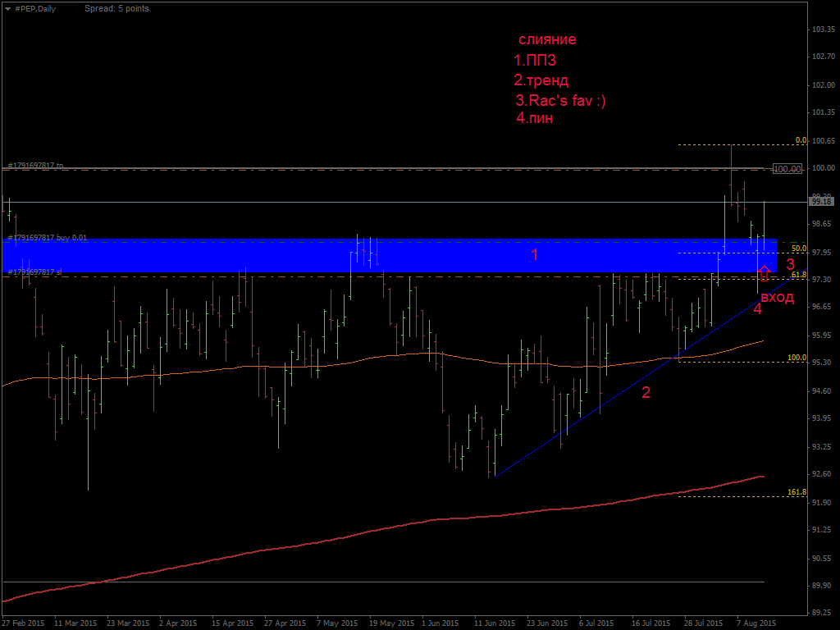Click the '7 Aug 2015' date label
Viewport: 840px width, 630px height.
tap(756, 623)
